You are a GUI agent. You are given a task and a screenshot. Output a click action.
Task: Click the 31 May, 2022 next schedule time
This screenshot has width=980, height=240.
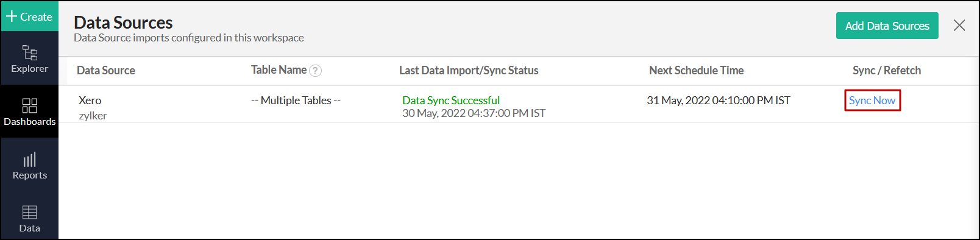719,101
